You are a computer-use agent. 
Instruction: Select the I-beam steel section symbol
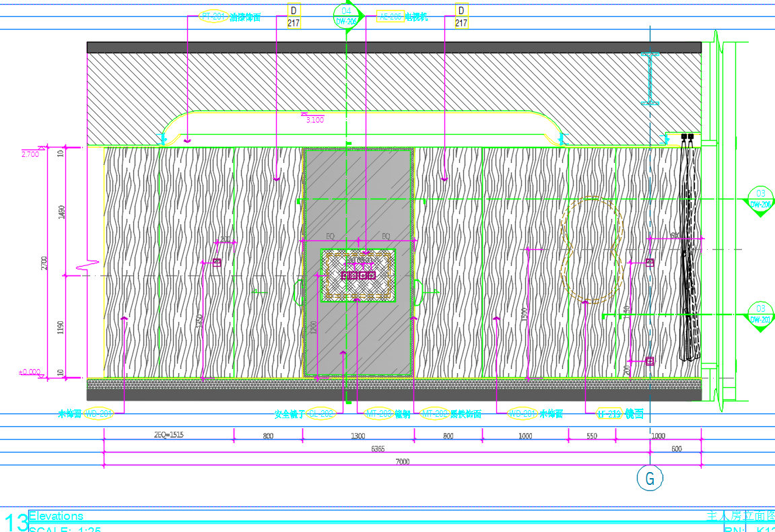point(650,79)
